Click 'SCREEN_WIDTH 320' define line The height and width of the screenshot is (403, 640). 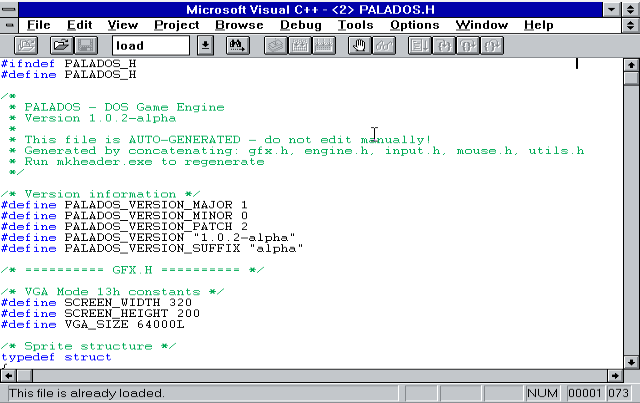tap(96, 303)
